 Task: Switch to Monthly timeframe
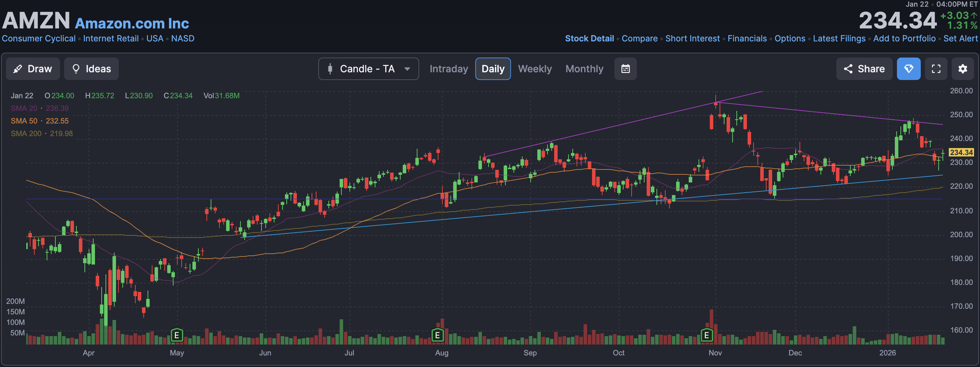(584, 68)
